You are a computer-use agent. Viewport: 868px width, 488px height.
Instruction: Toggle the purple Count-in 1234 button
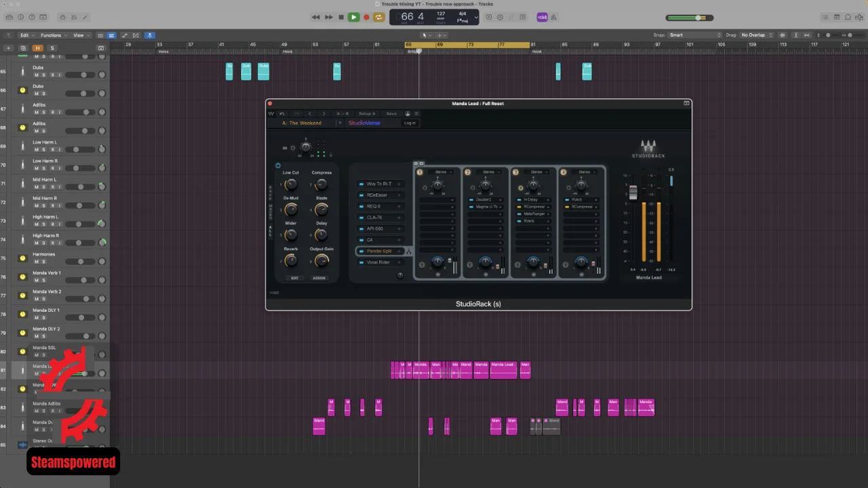click(542, 17)
